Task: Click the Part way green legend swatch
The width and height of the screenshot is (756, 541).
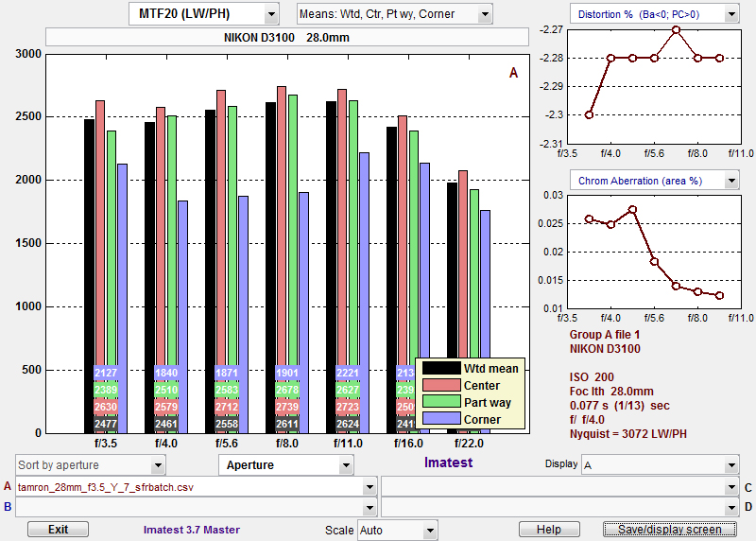Action: pos(441,402)
